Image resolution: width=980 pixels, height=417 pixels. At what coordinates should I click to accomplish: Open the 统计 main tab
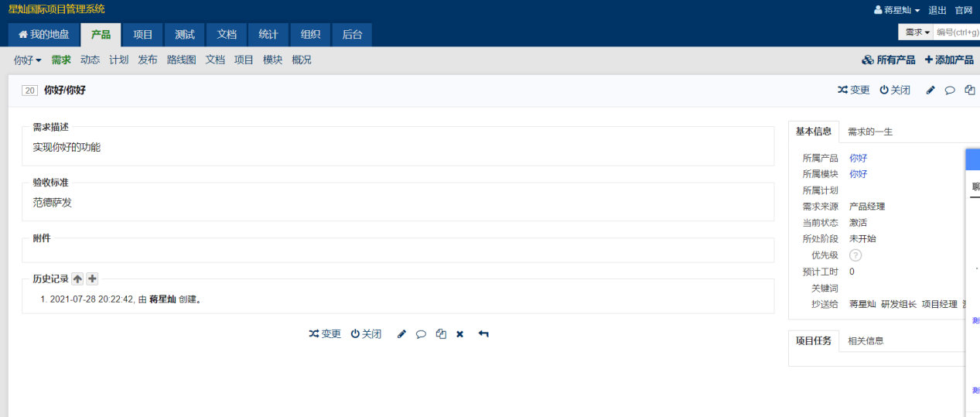click(x=268, y=35)
